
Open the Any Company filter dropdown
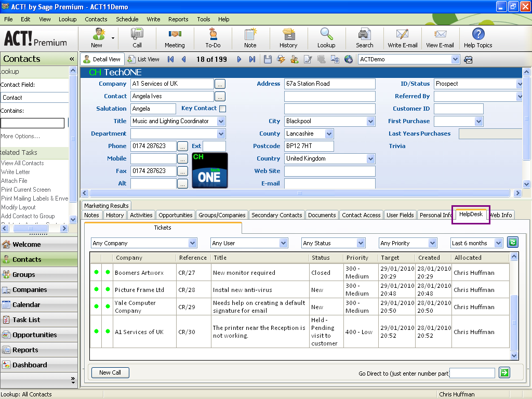pyautogui.click(x=192, y=243)
